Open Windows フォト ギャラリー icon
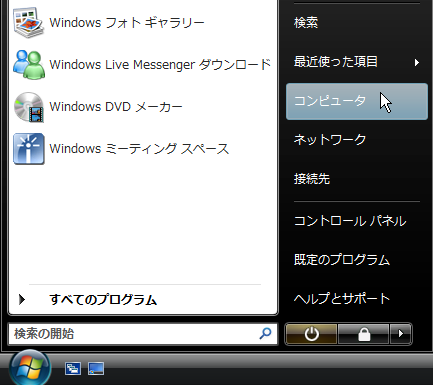This screenshot has width=433, height=385. tap(29, 23)
